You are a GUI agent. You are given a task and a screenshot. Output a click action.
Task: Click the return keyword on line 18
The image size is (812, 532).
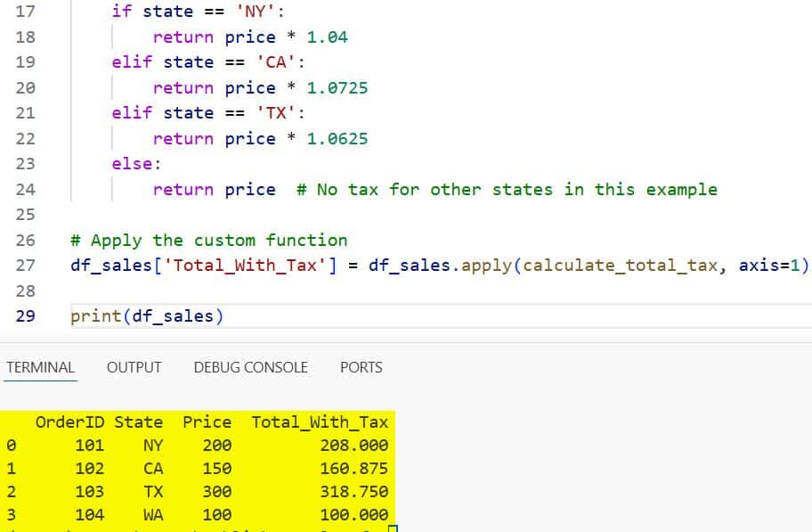184,37
